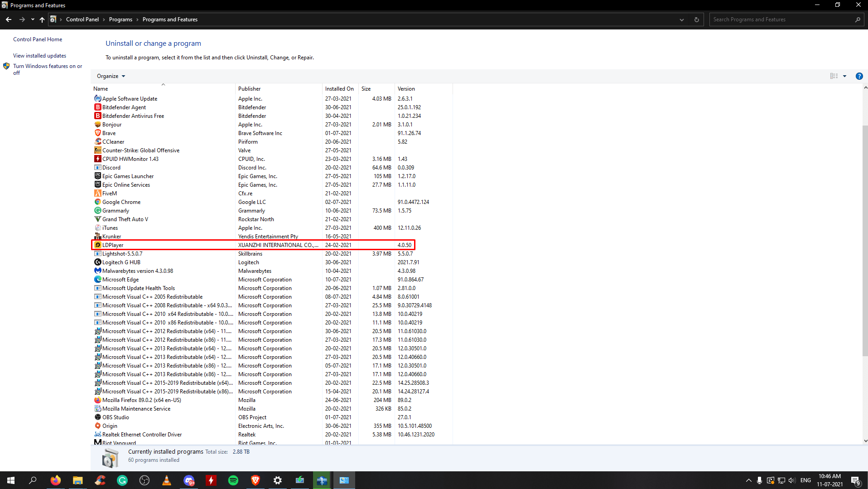Viewport: 868px width, 489px height.
Task: Open VLC media player from the taskbar
Action: pyautogui.click(x=166, y=480)
